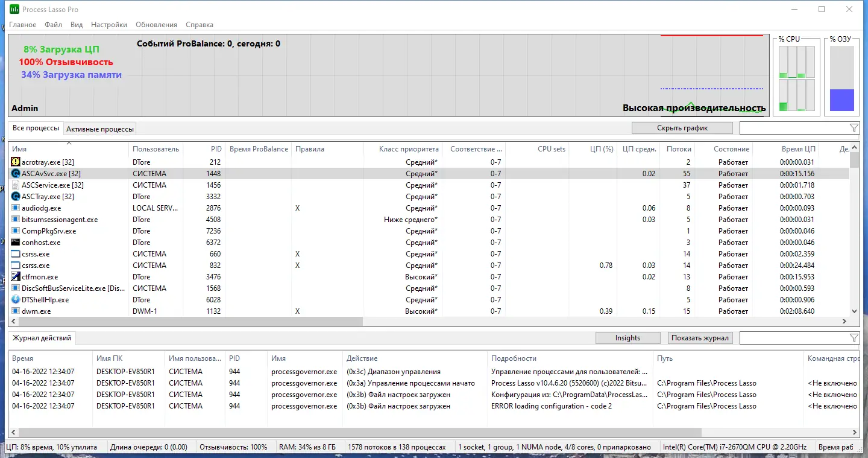The width and height of the screenshot is (868, 458).
Task: Sort process list by its PID column header
Action: 204,149
